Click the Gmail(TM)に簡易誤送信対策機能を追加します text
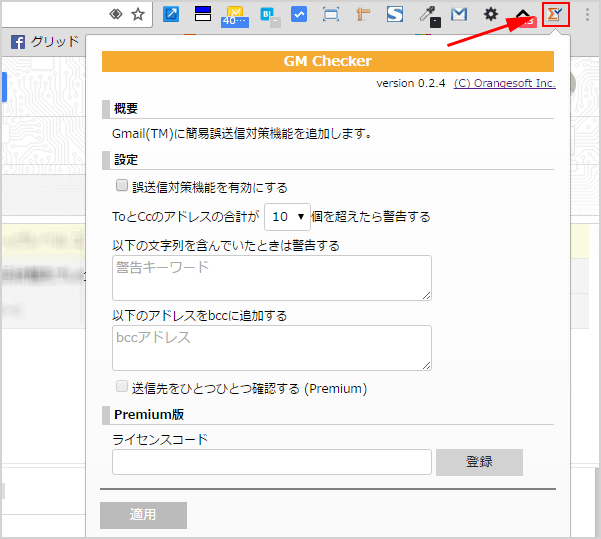Screen dimensions: 601x539 click(241, 134)
